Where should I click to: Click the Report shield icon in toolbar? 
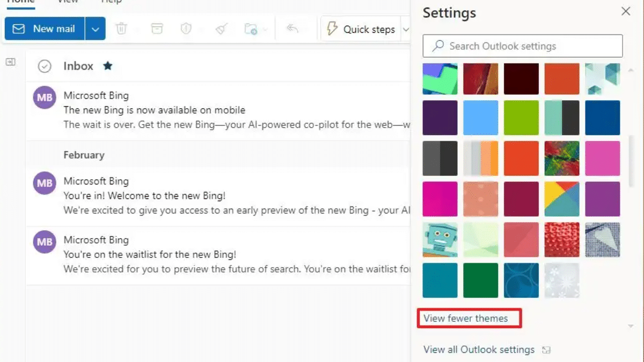click(186, 29)
